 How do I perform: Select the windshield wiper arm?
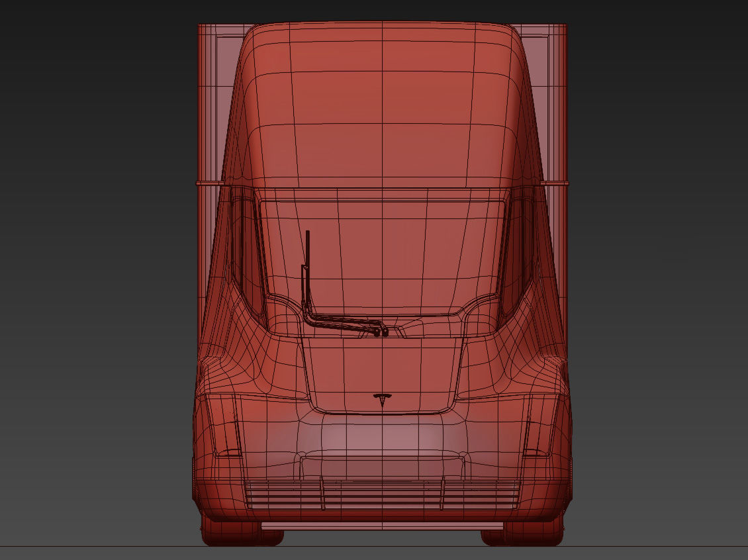[344, 284]
